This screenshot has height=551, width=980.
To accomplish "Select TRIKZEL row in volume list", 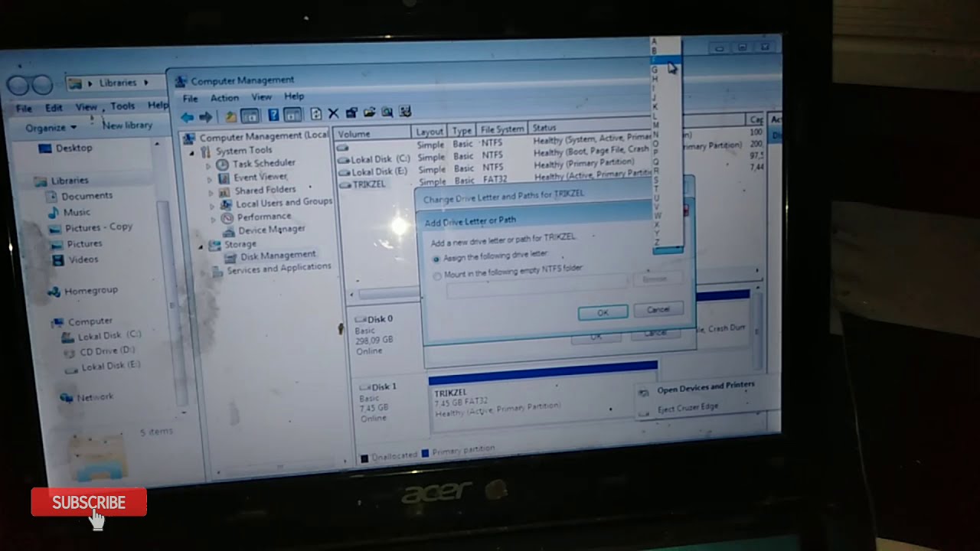I will click(368, 184).
